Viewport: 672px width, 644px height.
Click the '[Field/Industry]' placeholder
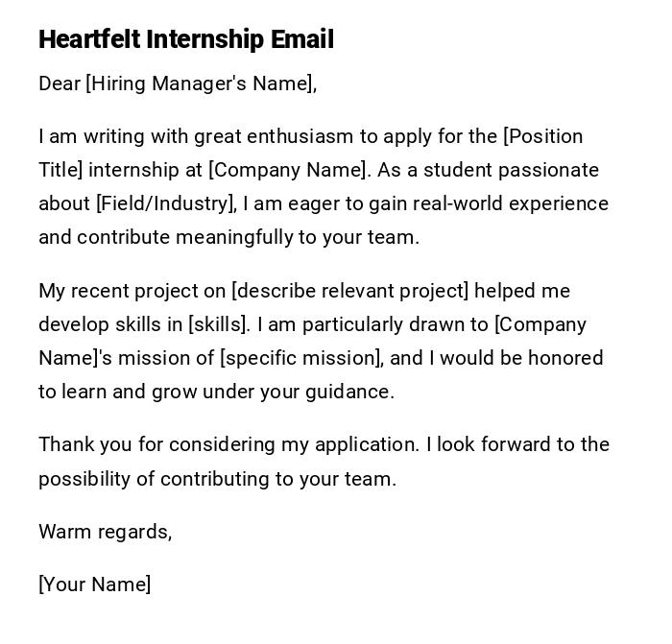[166, 203]
